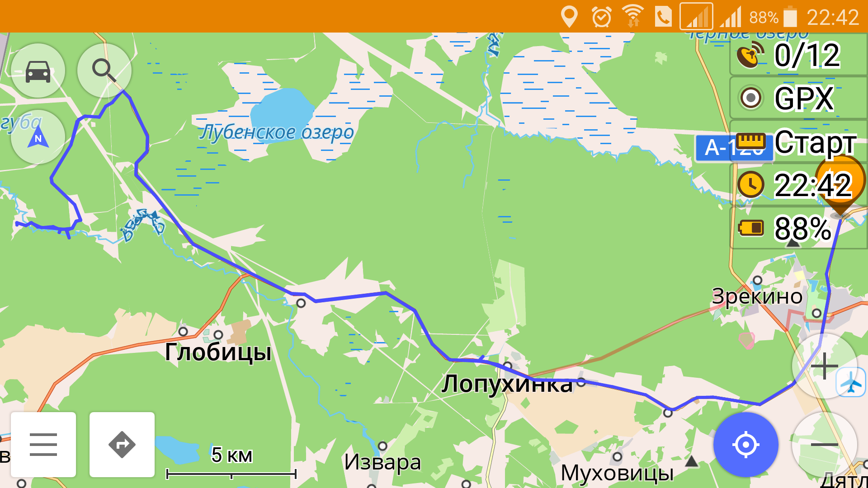Screen dimensions: 868x488
Task: Toggle GPX track recording widget
Action: point(799,98)
